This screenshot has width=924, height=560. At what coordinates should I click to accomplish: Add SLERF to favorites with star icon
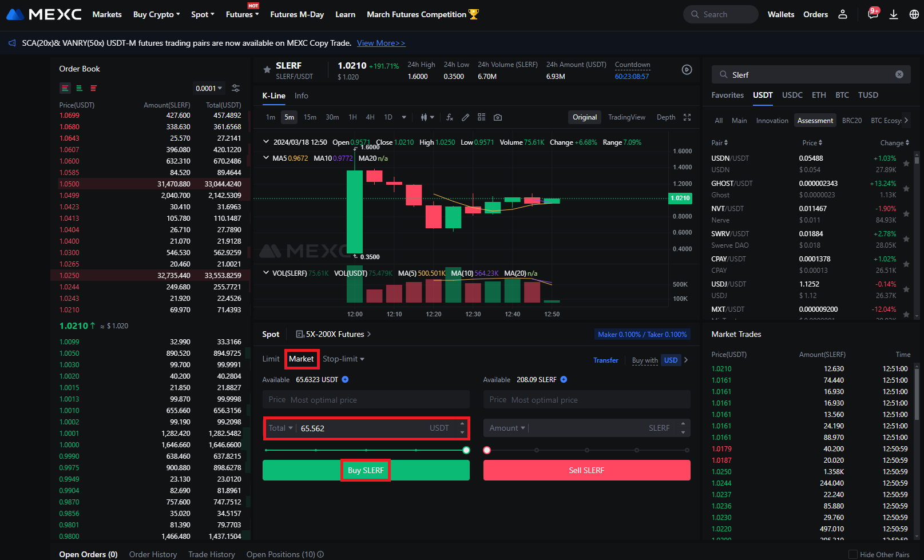click(267, 70)
